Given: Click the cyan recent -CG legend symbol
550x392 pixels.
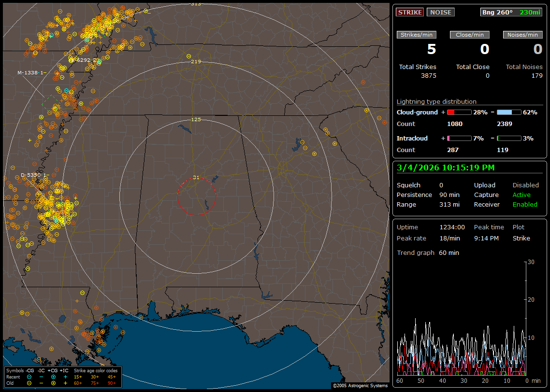Looking at the screenshot, I should [29, 377].
